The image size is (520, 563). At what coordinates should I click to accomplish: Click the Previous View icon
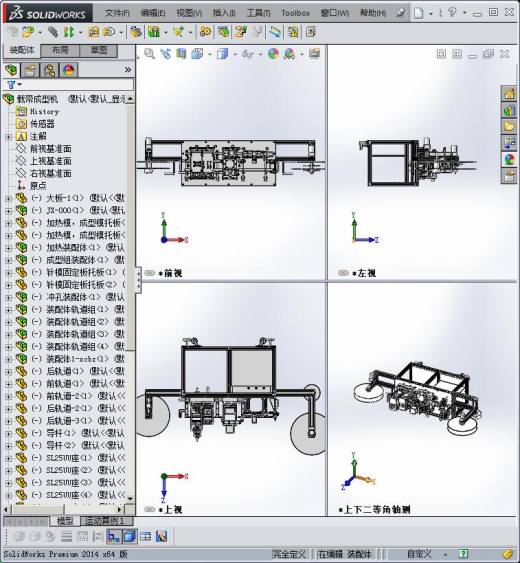(x=166, y=54)
